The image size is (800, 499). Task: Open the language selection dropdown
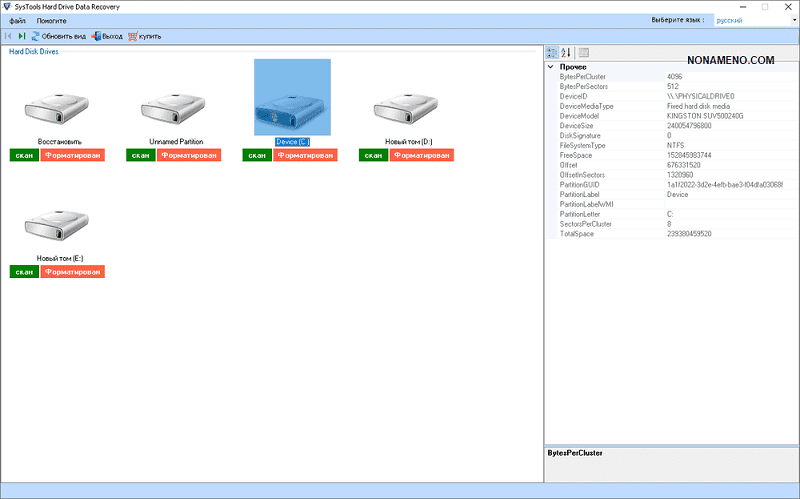tap(741, 20)
